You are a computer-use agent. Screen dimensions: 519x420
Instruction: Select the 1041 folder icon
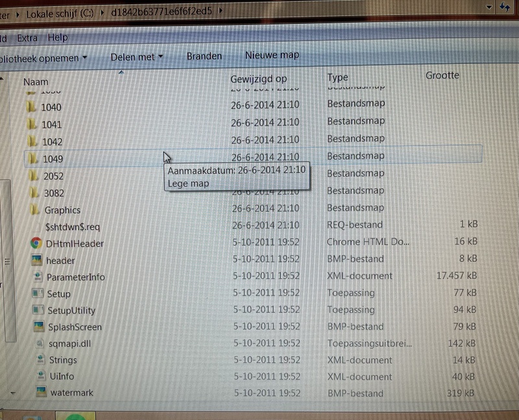32,124
